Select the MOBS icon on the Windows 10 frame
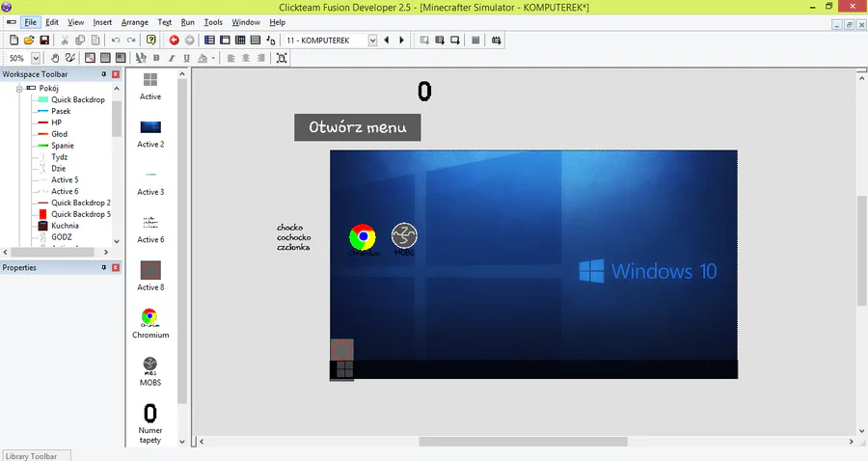 pos(405,238)
